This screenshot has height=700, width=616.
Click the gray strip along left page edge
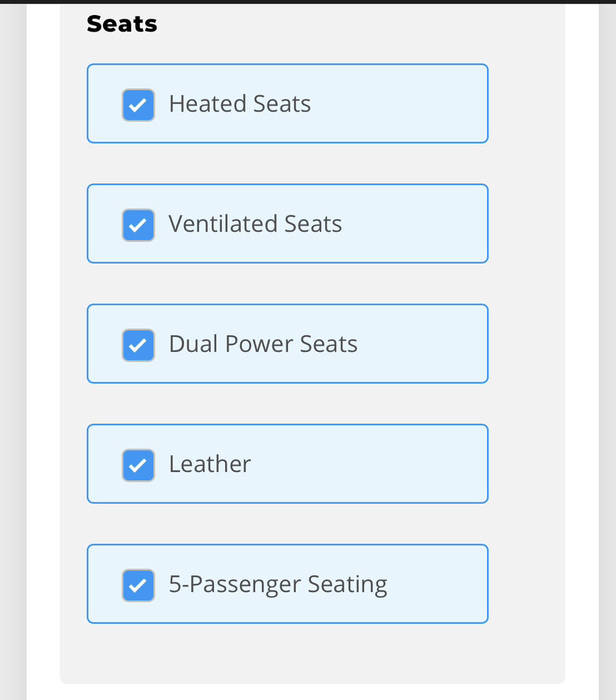coord(12,343)
